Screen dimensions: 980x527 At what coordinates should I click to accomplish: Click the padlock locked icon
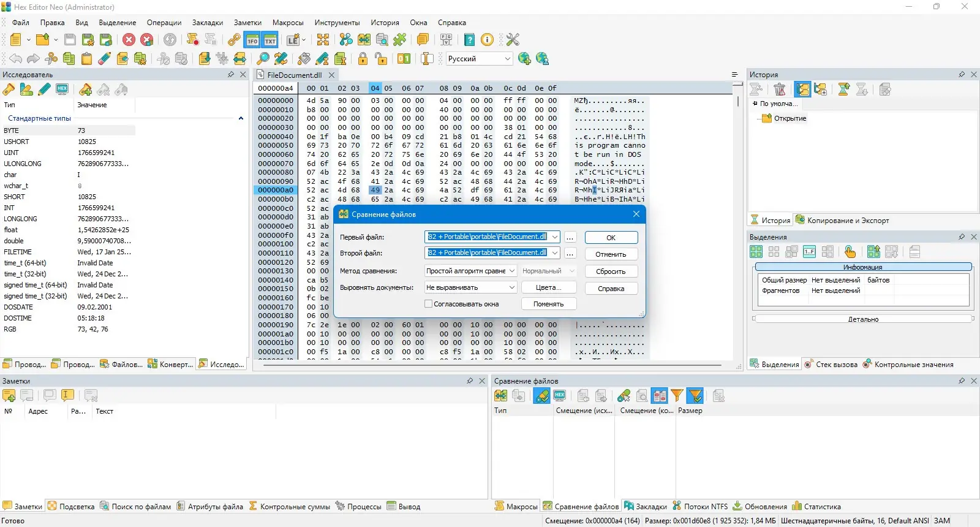click(363, 58)
